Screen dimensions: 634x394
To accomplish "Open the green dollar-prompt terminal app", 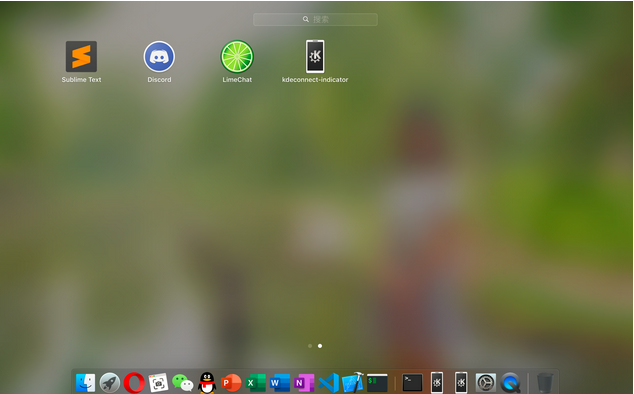I will (x=377, y=382).
